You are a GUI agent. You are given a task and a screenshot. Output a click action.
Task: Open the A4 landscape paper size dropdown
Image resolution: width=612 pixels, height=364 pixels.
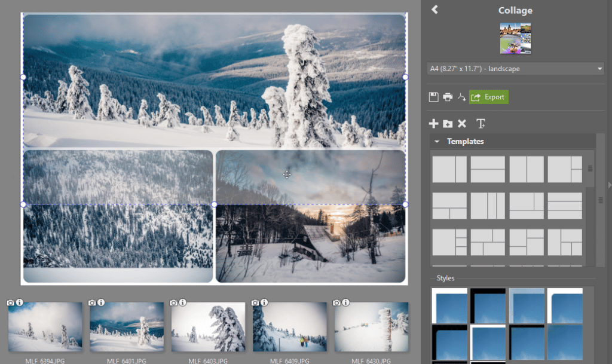(515, 68)
